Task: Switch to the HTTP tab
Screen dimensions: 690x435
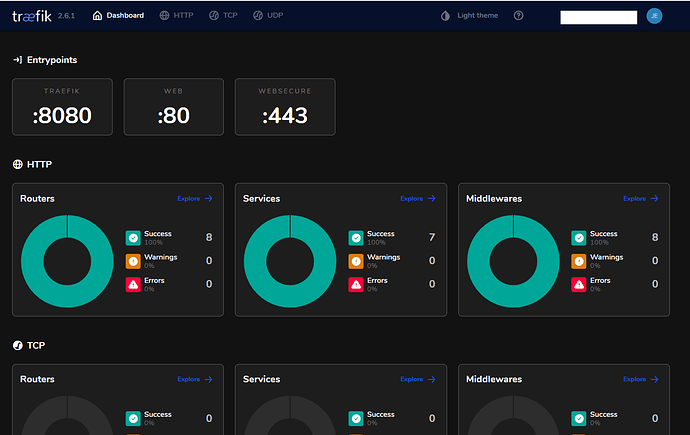Action: click(176, 15)
